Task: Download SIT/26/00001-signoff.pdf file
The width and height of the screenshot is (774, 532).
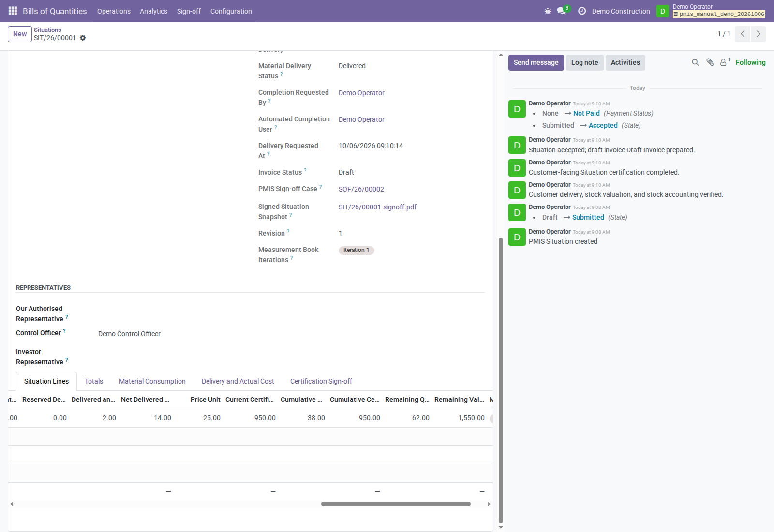Action: coord(377,207)
